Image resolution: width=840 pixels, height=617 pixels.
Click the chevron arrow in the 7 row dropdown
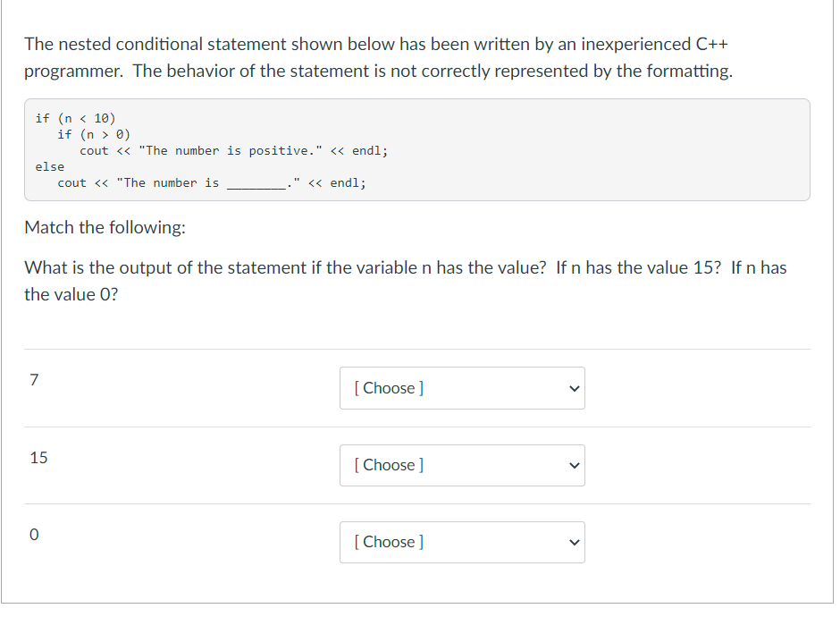coord(575,389)
